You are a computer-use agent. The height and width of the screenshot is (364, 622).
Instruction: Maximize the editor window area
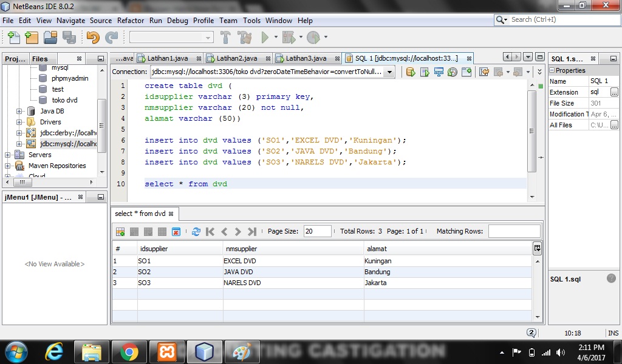tap(539, 57)
